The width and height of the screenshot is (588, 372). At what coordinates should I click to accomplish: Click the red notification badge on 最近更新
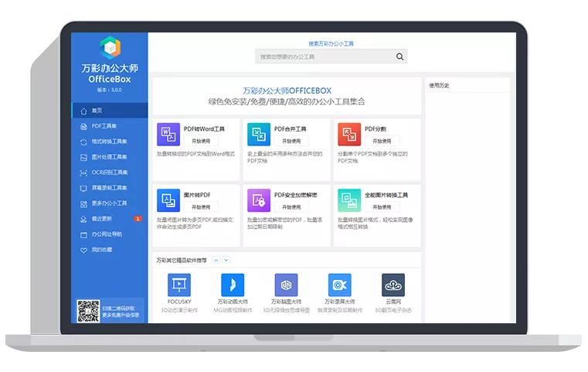(x=138, y=218)
